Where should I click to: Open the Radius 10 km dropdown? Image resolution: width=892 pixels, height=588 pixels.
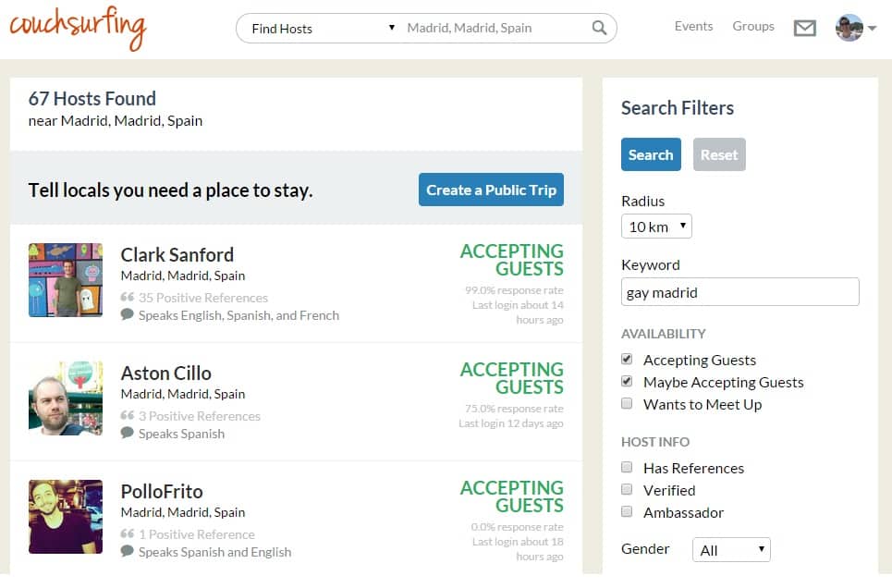click(656, 227)
